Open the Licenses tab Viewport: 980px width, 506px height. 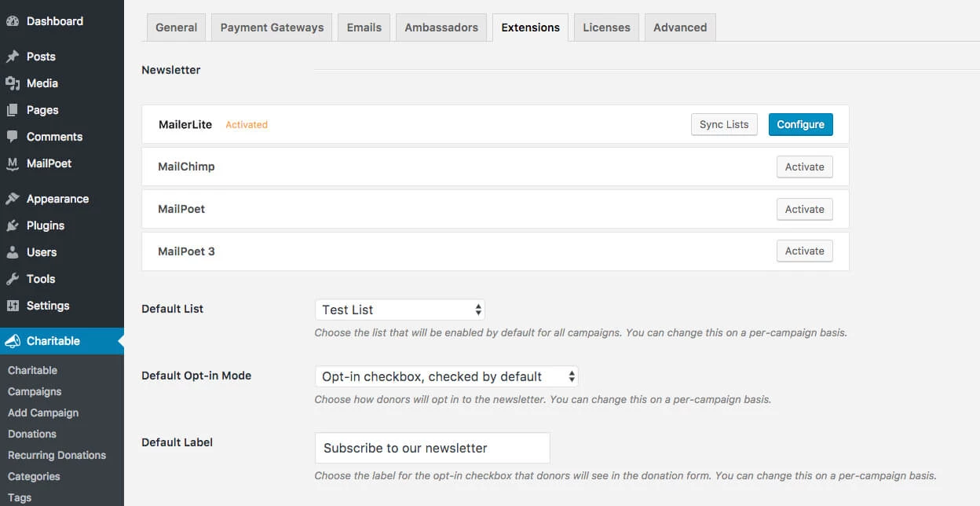(606, 27)
